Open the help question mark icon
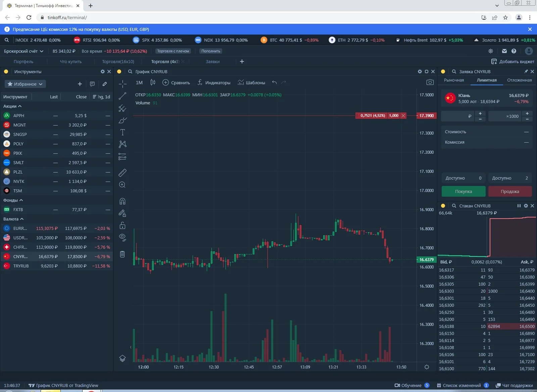The height and width of the screenshot is (392, 537). [x=514, y=51]
